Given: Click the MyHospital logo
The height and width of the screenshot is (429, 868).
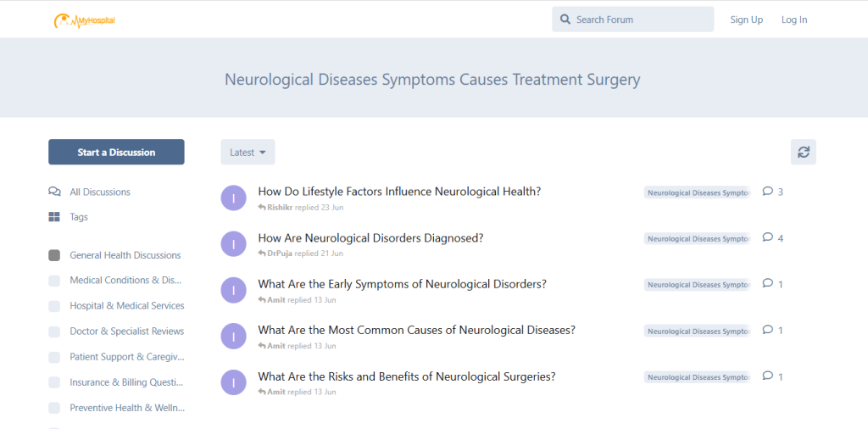Looking at the screenshot, I should coord(84,19).
